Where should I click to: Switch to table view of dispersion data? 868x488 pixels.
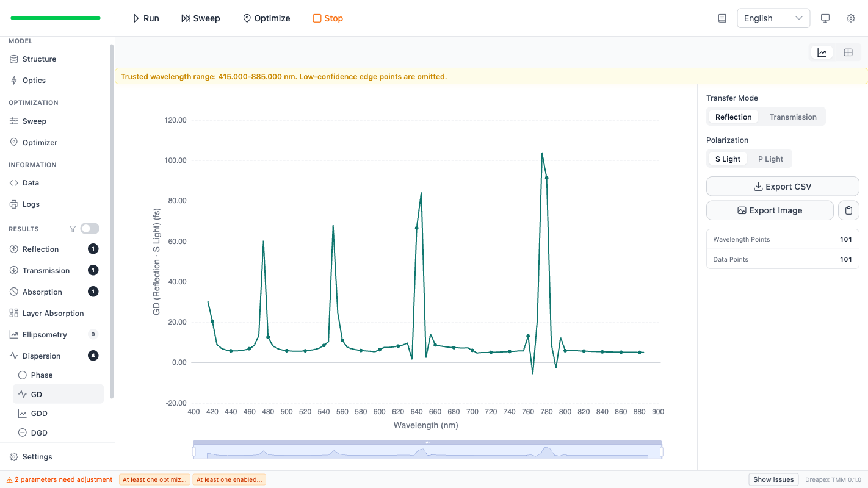click(848, 52)
